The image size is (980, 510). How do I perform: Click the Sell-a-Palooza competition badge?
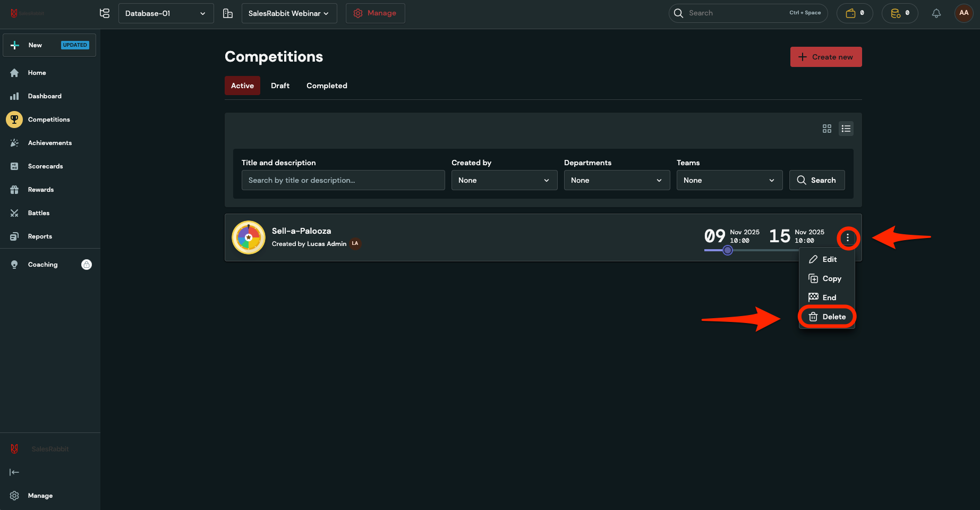248,237
